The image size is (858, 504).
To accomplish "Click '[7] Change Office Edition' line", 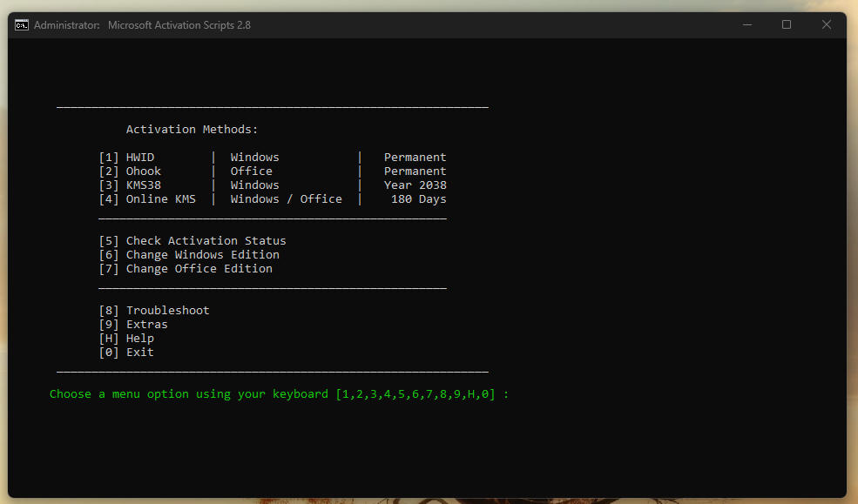I will point(186,269).
